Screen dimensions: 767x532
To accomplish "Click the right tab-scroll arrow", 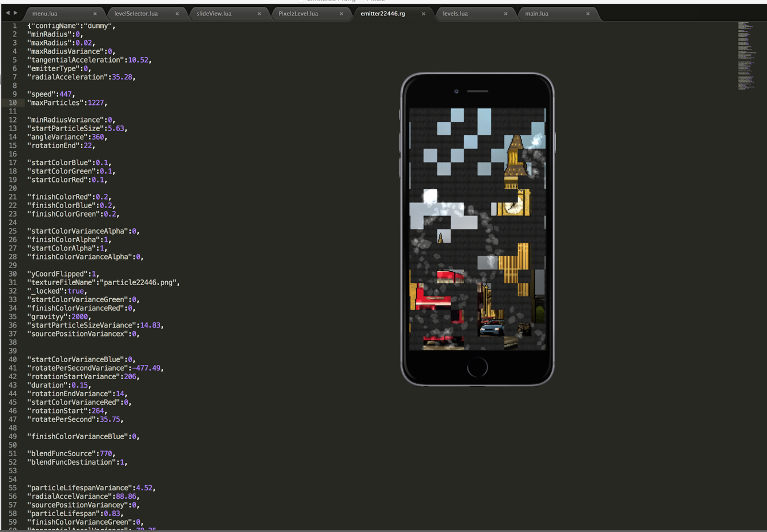I will pos(15,13).
